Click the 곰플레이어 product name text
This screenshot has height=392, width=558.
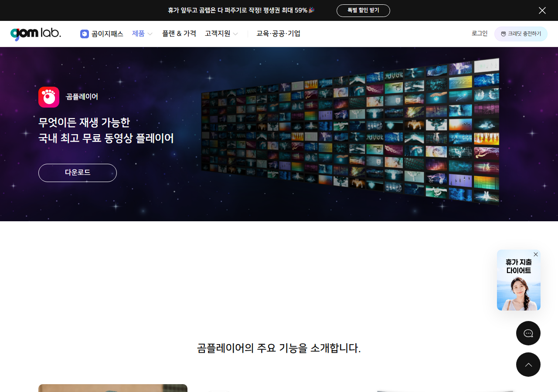pyautogui.click(x=82, y=97)
